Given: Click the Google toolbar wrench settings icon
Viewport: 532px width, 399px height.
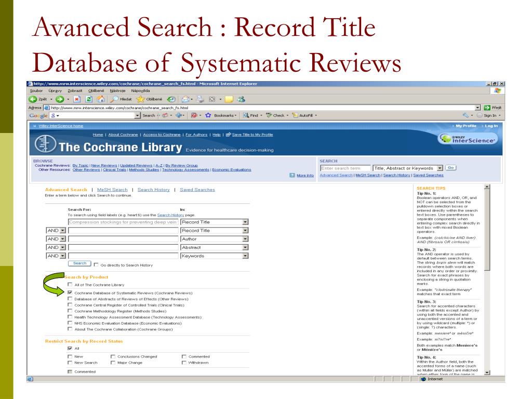Looking at the screenshot, I should 465,115.
